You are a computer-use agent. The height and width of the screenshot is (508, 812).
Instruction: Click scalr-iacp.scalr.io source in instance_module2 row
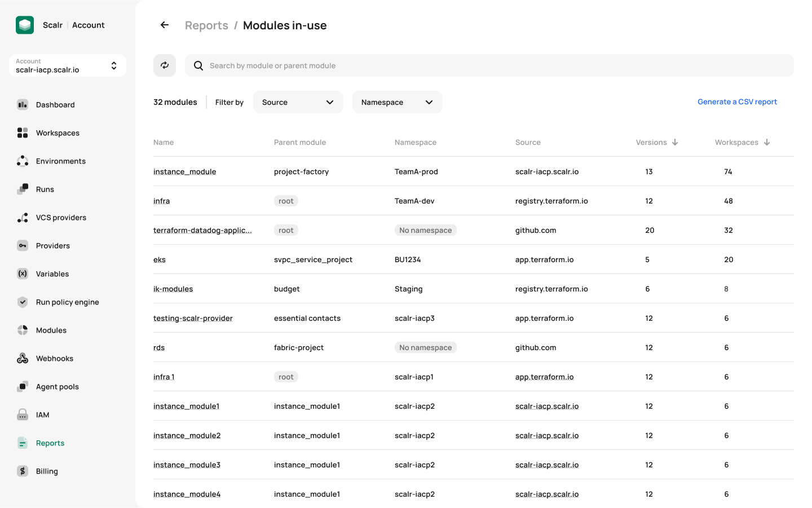click(547, 435)
